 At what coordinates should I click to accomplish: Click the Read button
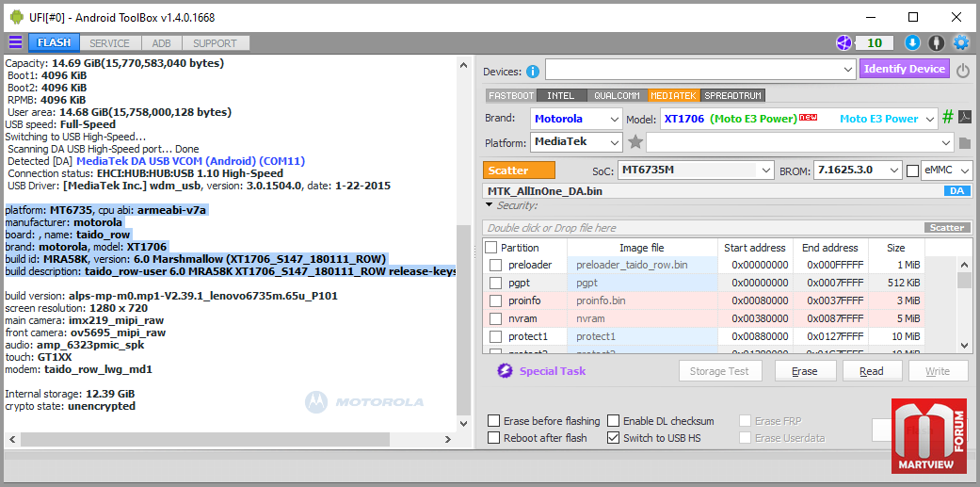coord(871,371)
